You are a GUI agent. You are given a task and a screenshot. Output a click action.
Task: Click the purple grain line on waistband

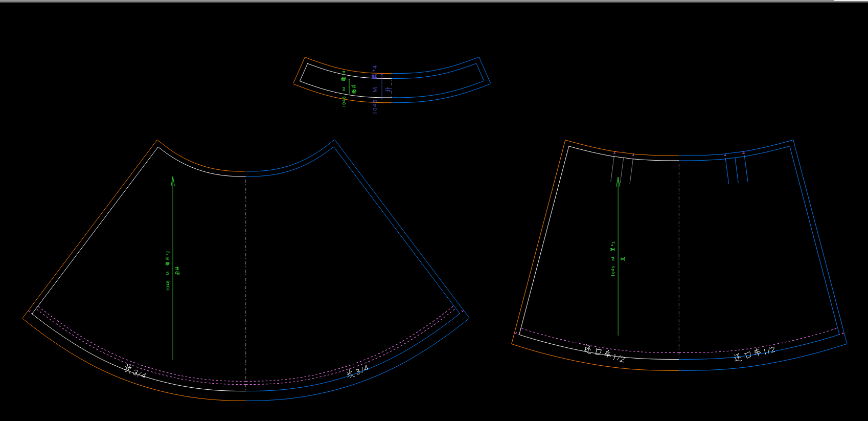pyautogui.click(x=382, y=85)
